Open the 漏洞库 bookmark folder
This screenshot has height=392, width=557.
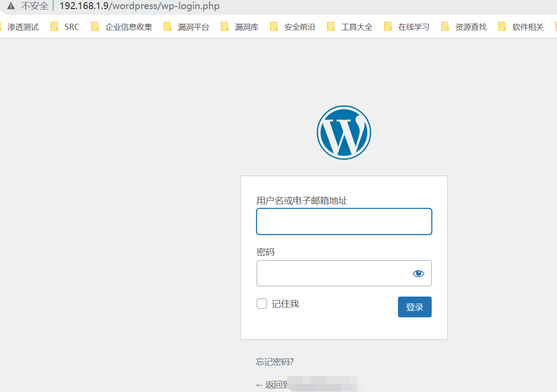[x=240, y=27]
